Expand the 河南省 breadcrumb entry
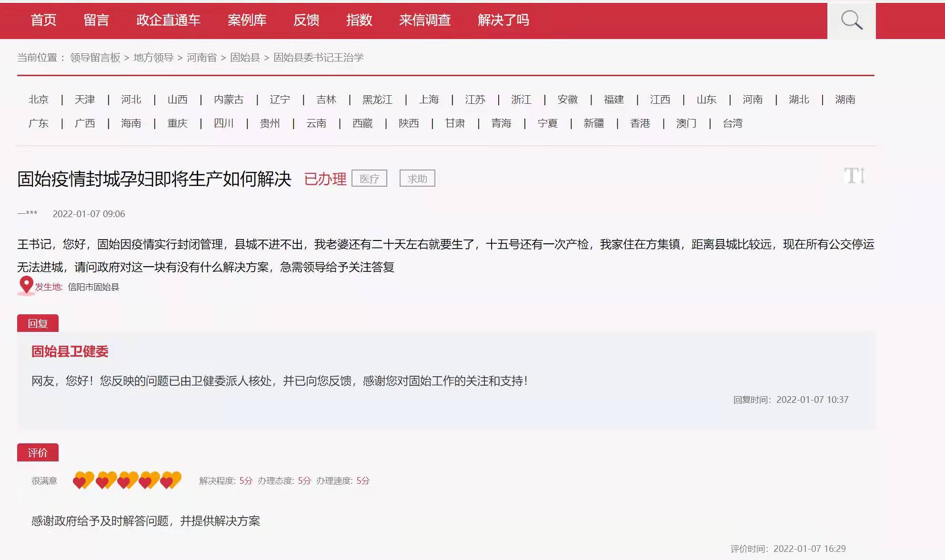 tap(201, 58)
